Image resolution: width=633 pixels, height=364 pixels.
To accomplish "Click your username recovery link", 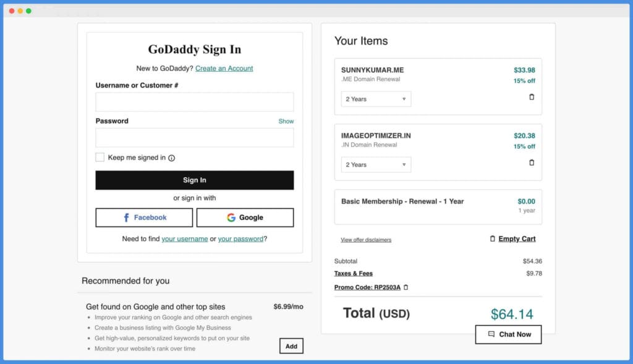I will [x=184, y=239].
